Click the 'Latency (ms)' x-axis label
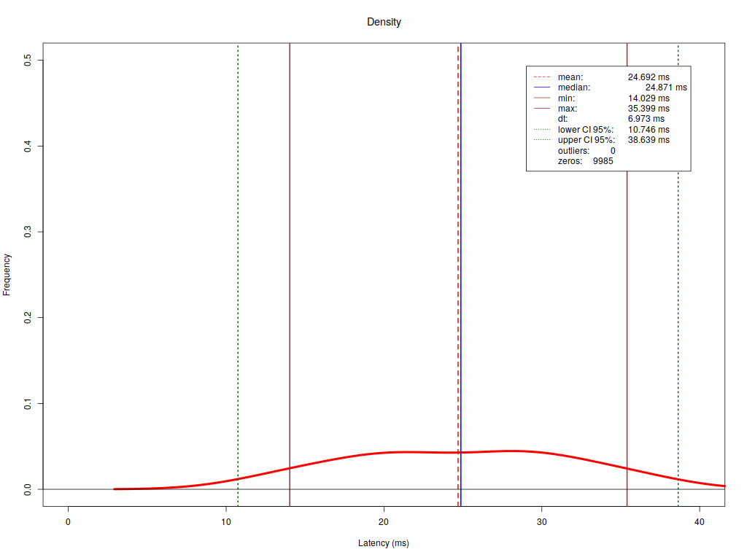This screenshot has width=747, height=560. tap(384, 542)
